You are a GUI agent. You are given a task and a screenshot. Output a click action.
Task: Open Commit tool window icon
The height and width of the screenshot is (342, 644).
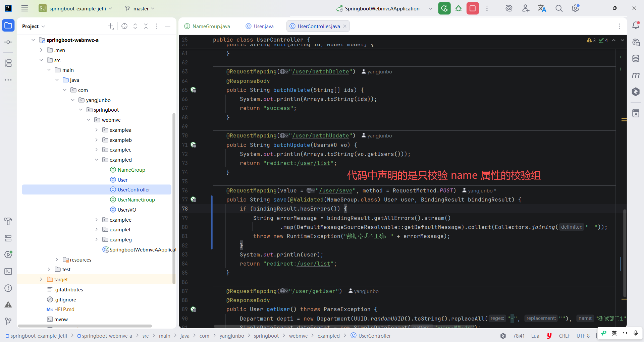coord(8,42)
